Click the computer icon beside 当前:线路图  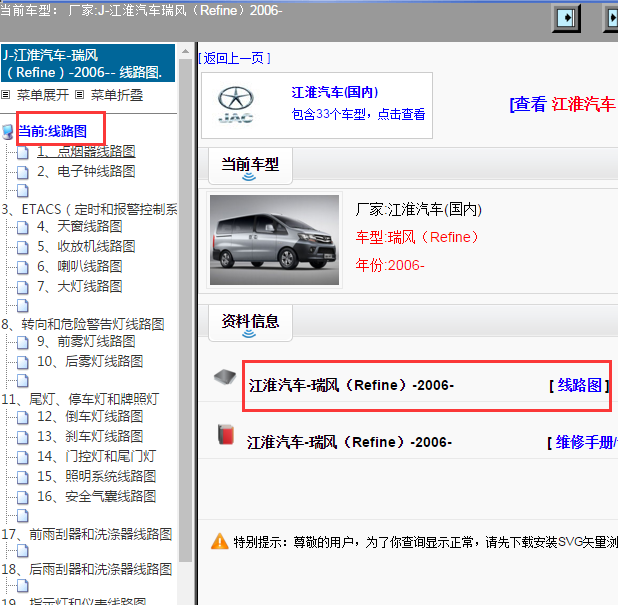[7, 132]
